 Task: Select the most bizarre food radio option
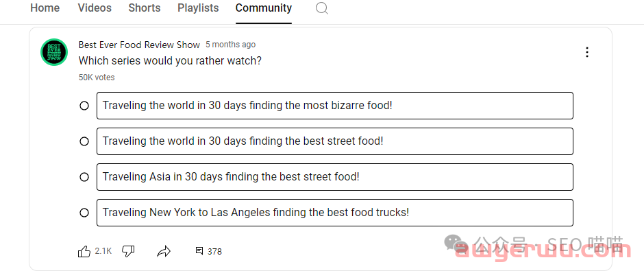(84, 106)
